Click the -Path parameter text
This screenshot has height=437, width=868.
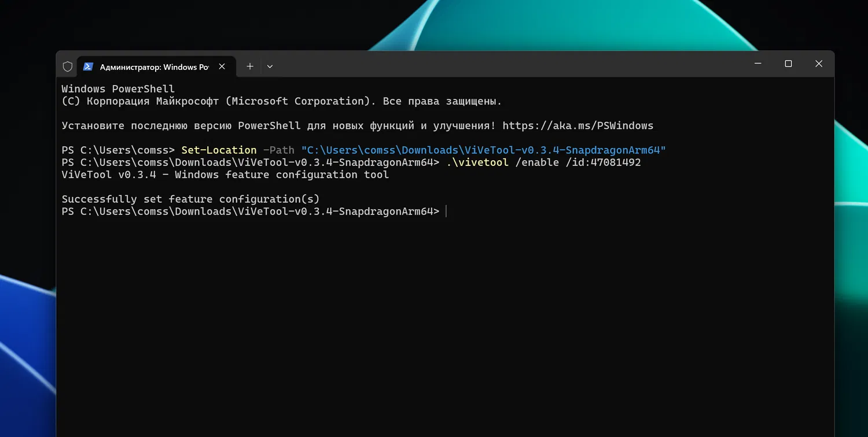point(278,150)
